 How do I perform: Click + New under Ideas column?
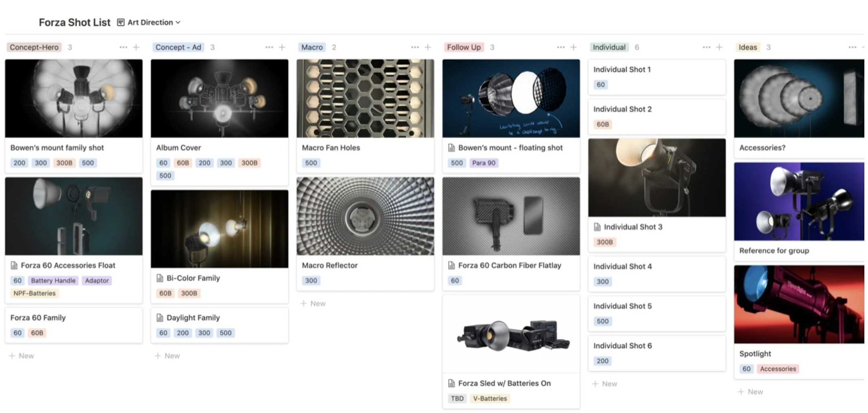(x=750, y=392)
